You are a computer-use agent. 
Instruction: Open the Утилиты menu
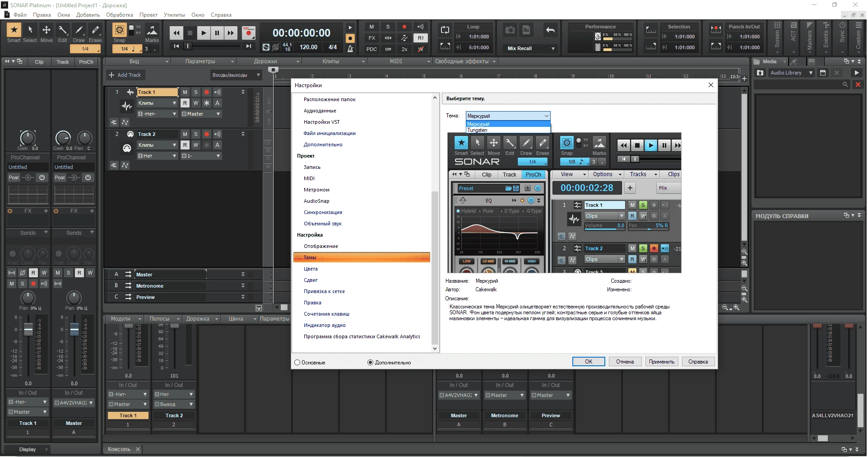[174, 15]
